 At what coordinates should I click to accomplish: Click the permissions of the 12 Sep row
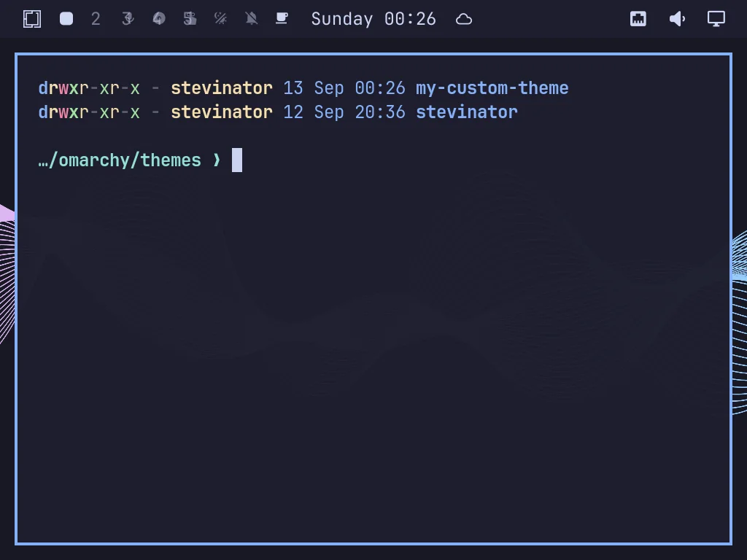pos(89,112)
